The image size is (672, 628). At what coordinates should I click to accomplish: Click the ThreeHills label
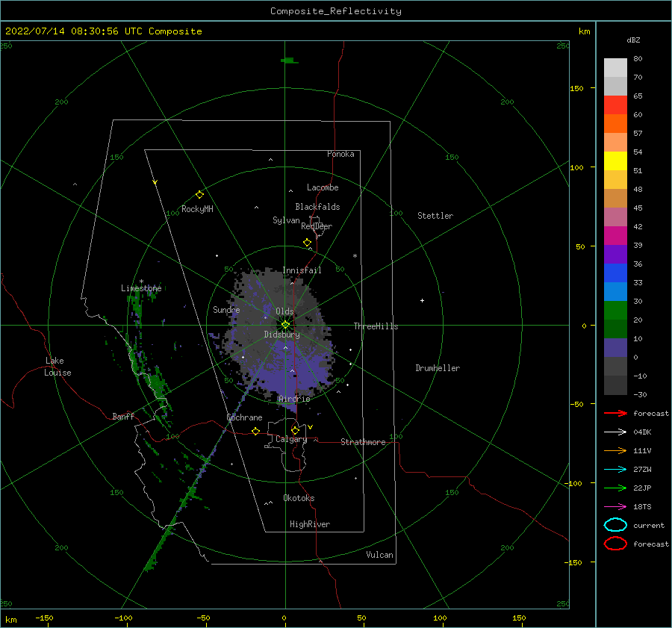click(x=376, y=326)
